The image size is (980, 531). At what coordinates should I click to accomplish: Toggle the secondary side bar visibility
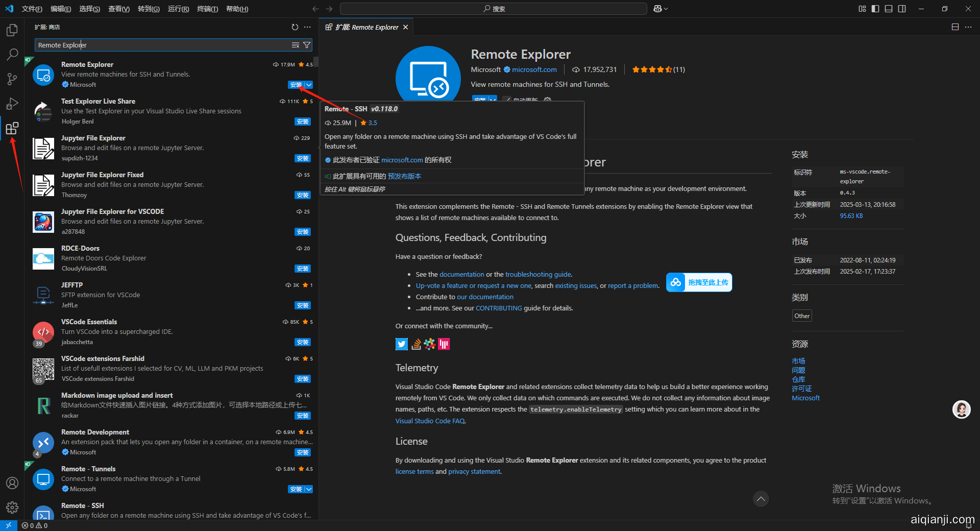click(902, 9)
